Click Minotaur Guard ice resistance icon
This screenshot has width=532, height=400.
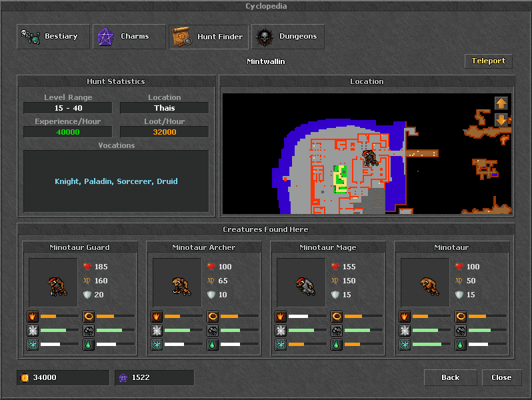click(x=33, y=331)
